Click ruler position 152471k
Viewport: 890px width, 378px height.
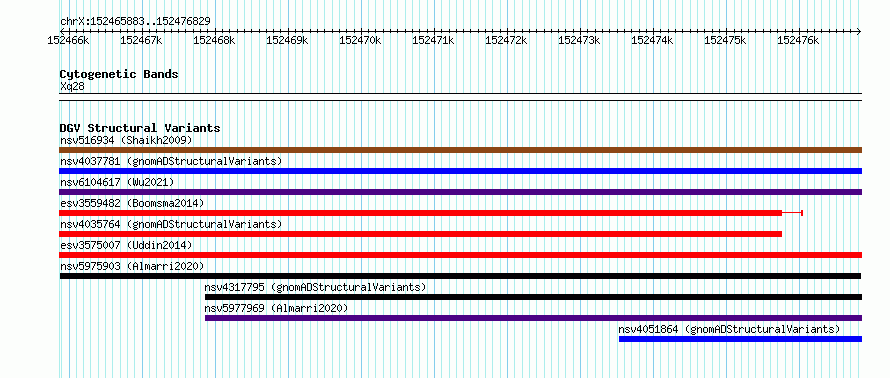(x=434, y=40)
